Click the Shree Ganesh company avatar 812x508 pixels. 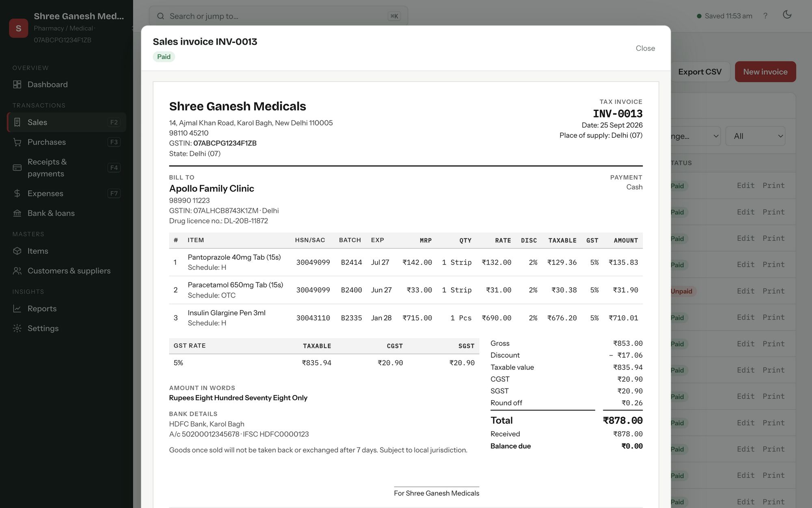(x=18, y=28)
